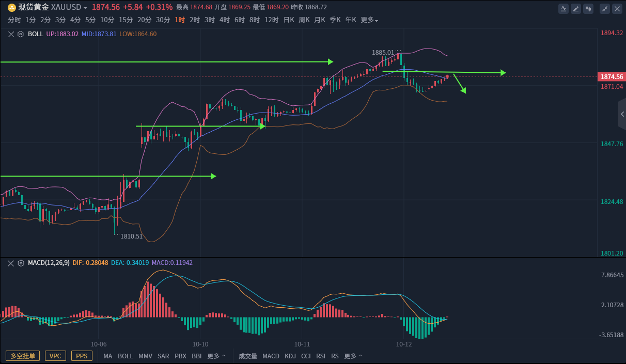Switch to the 日K timeframe
The image size is (626, 364).
pyautogui.click(x=289, y=20)
